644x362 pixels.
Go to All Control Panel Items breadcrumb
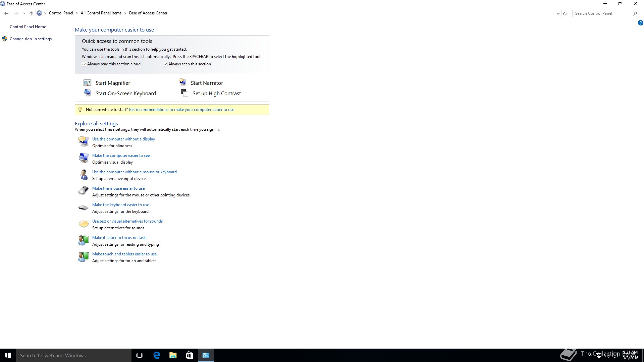click(x=101, y=13)
